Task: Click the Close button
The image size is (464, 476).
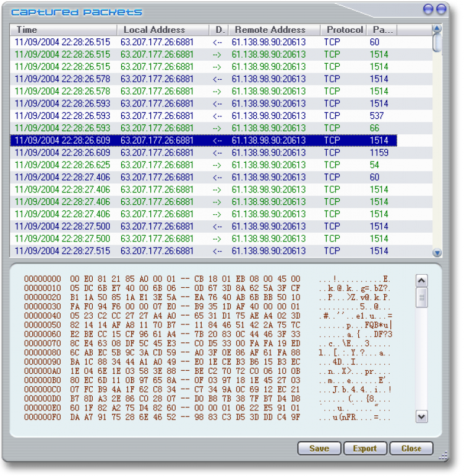Action: (411, 448)
